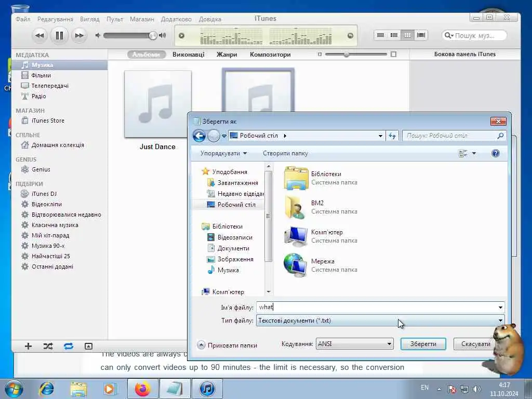Select the Композитори tab
Viewport: 532px width, 399px height.
(x=270, y=54)
